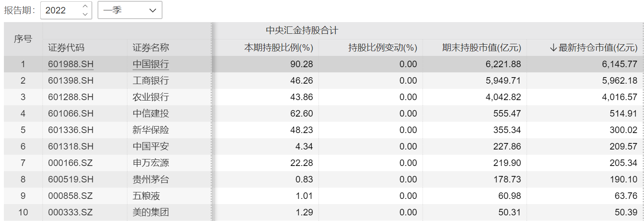
Task: Open the 601988.SH stock code link
Action: coord(71,64)
